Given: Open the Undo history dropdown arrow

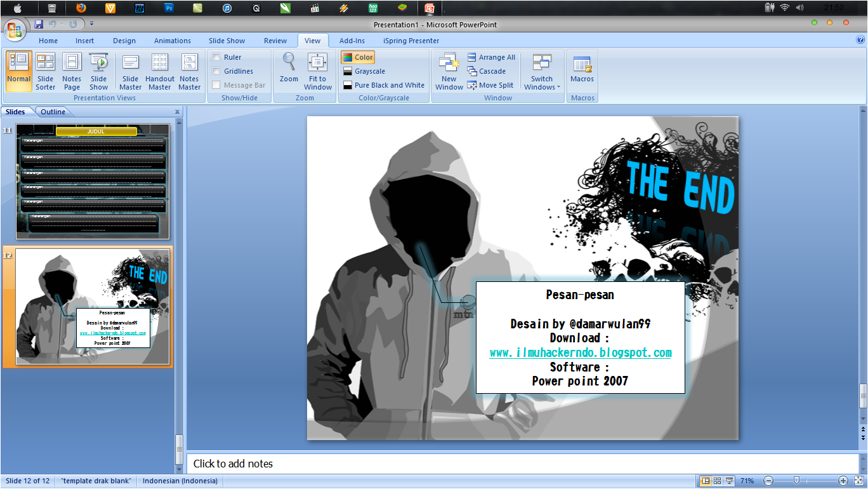Looking at the screenshot, I should click(62, 24).
